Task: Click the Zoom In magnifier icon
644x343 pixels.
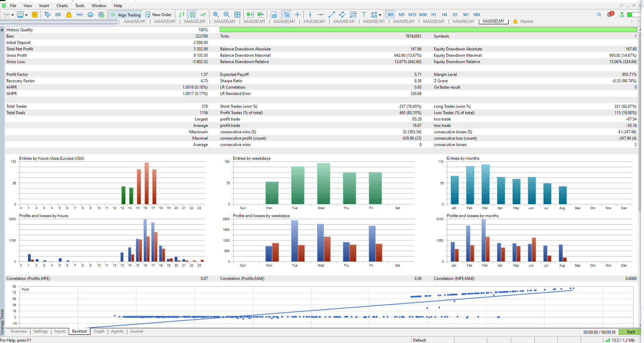Action: pyautogui.click(x=216, y=14)
